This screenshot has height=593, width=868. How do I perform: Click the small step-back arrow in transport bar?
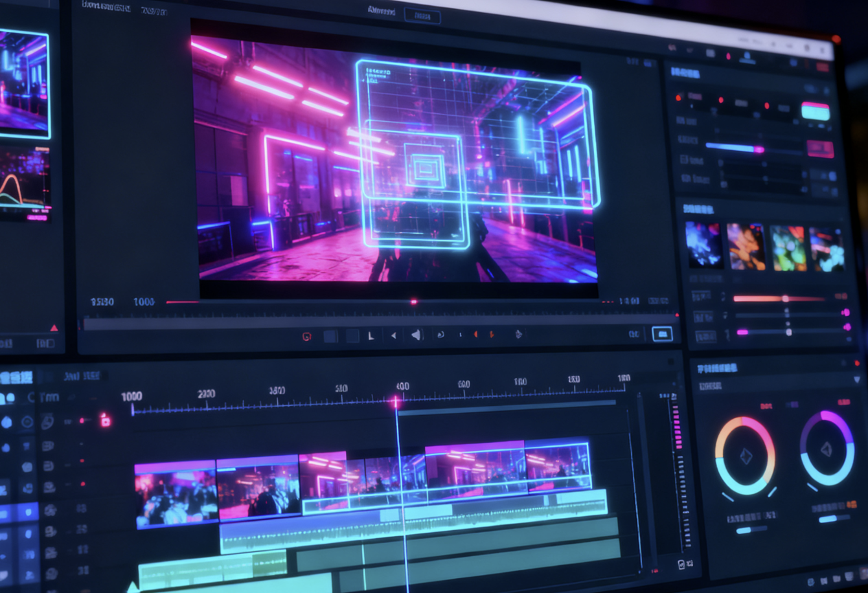[393, 335]
